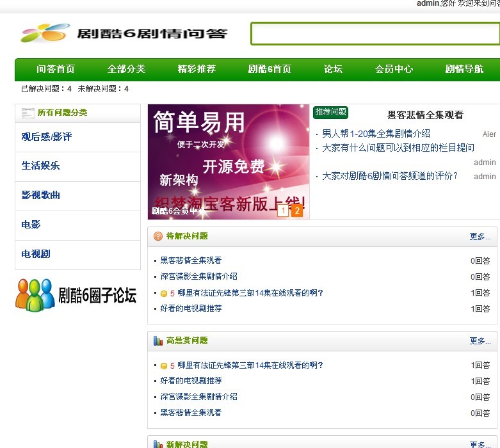The height and width of the screenshot is (448, 500).
Task: Click the 推荐问题 green badge
Action: 330,112
